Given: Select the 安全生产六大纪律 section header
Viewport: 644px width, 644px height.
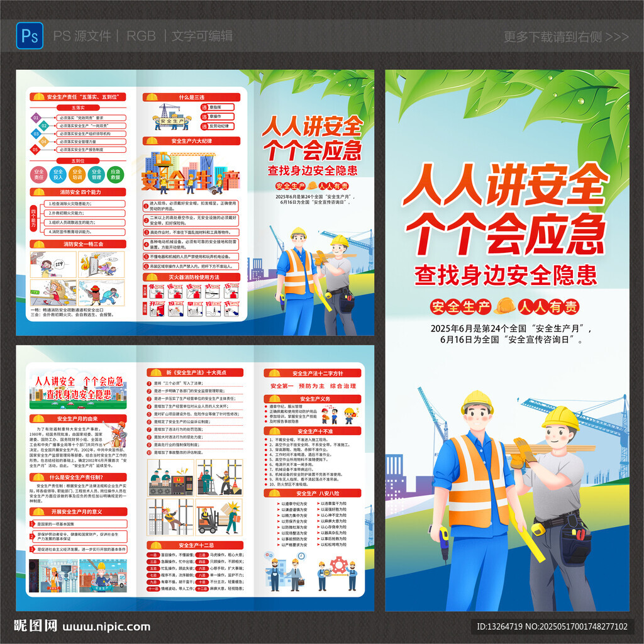Looking at the screenshot, I should tap(191, 141).
